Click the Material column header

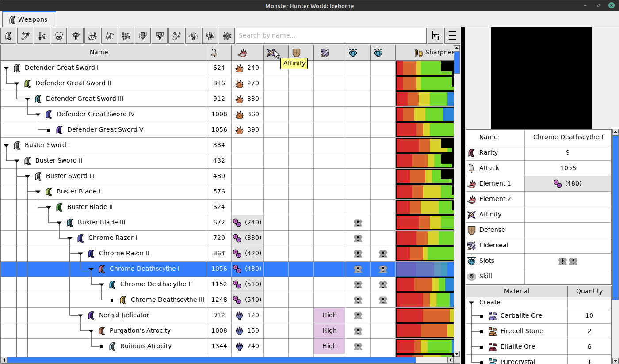pos(516,292)
